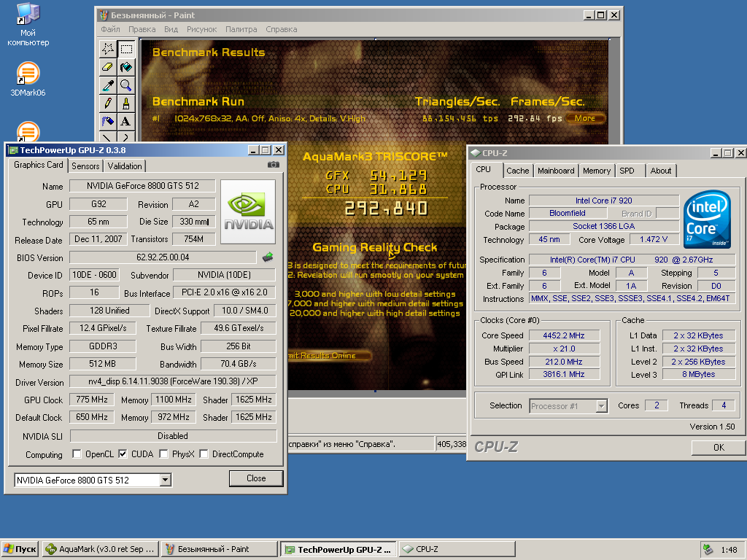The height and width of the screenshot is (560, 747).
Task: Open the Палитра menu in Paint
Action: pyautogui.click(x=241, y=29)
